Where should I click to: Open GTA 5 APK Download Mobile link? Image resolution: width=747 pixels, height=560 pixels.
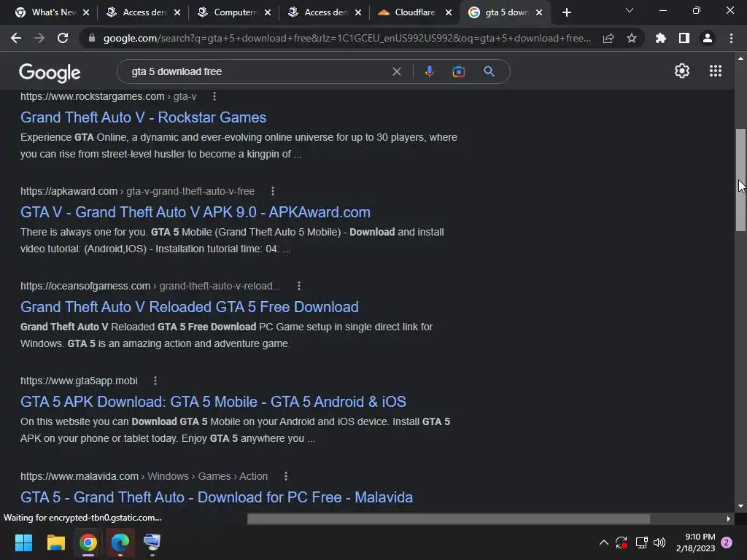coord(213,402)
